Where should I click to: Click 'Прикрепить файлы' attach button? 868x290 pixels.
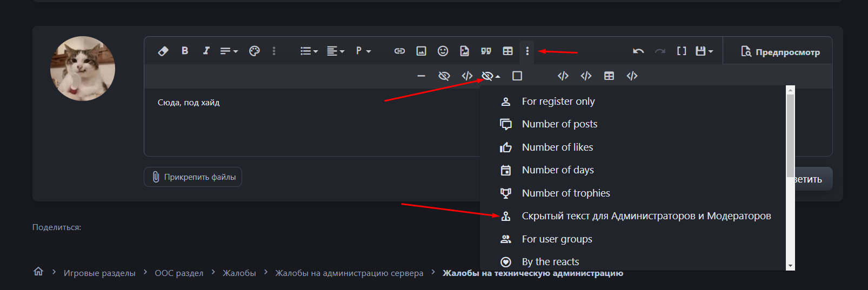click(x=193, y=177)
